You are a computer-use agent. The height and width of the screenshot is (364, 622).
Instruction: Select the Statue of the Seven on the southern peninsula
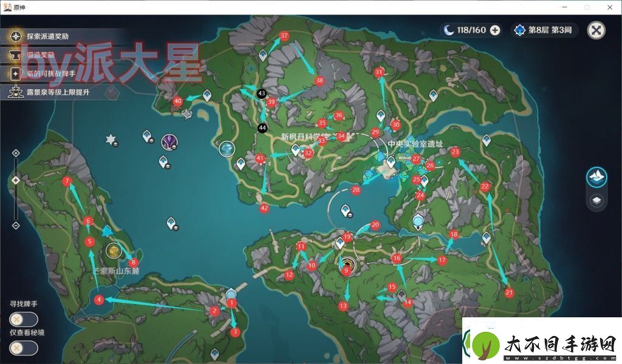(231, 295)
